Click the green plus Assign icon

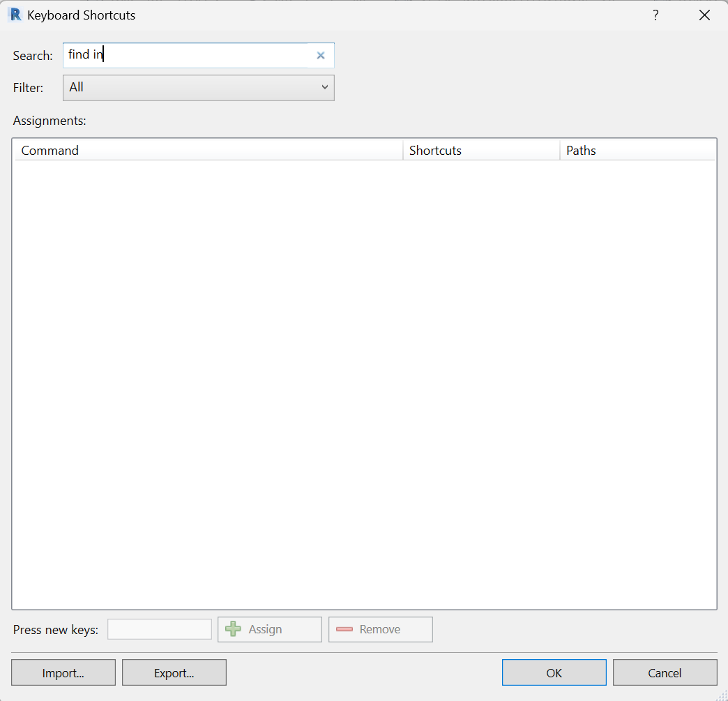pyautogui.click(x=233, y=629)
